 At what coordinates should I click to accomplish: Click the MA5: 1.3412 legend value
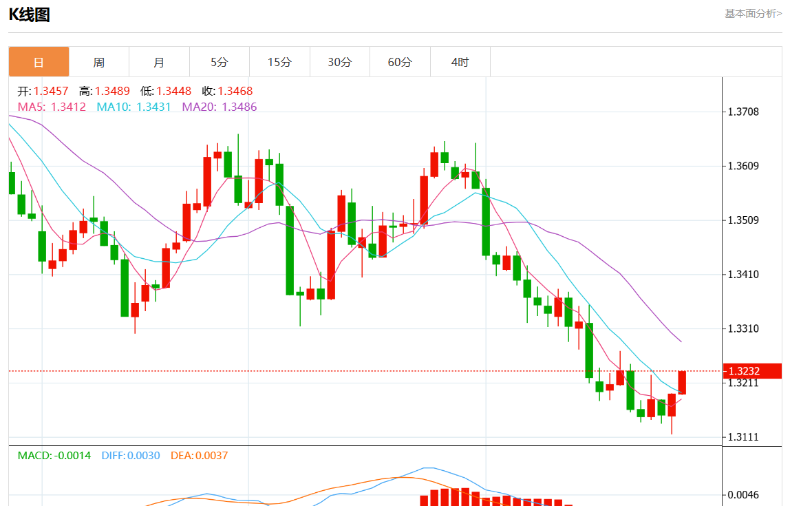point(52,107)
